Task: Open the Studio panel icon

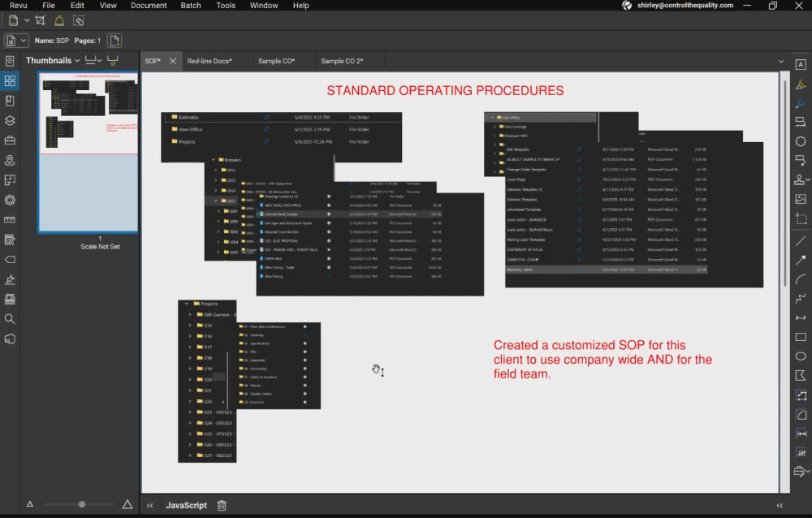Action: tap(9, 300)
